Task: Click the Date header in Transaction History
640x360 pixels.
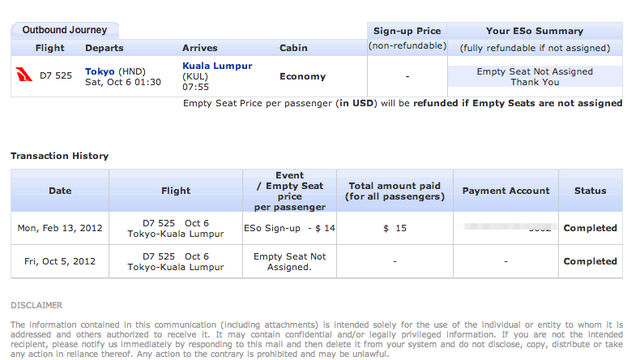Action: [60, 191]
